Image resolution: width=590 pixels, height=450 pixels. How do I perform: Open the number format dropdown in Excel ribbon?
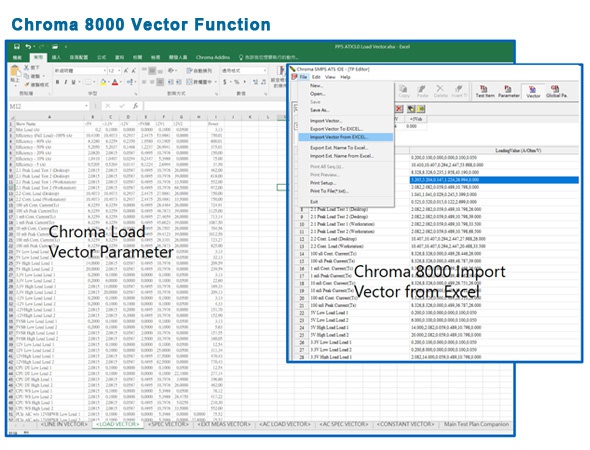coord(265,70)
